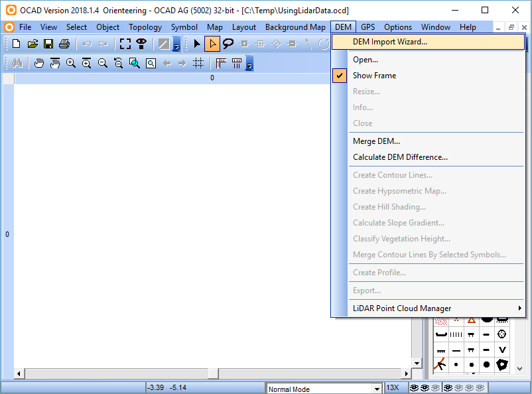Choose Merge DEM... from the menu
Image resolution: width=532 pixels, height=394 pixels.
point(376,141)
